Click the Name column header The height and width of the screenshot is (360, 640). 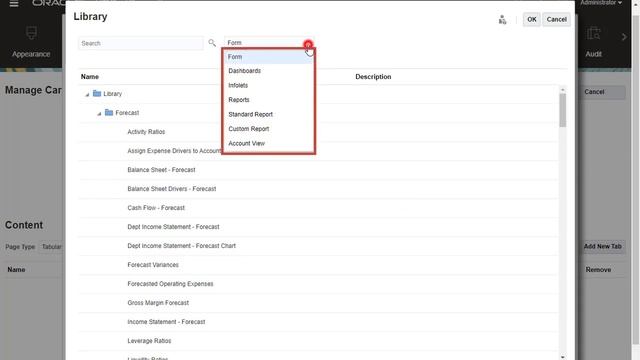[x=90, y=77]
